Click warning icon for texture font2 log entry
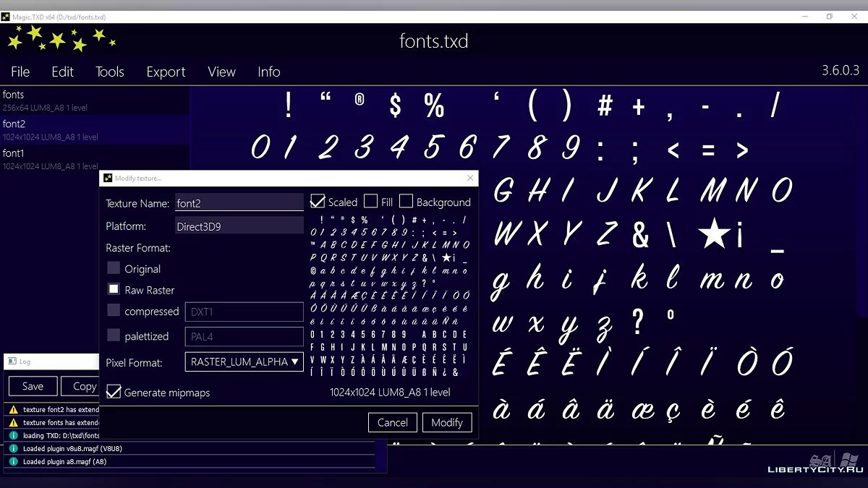868x488 pixels. pos(13,410)
